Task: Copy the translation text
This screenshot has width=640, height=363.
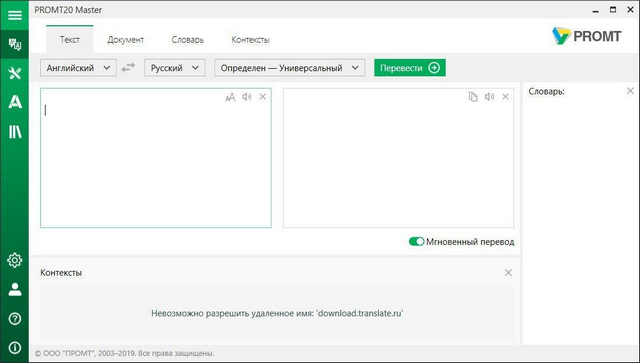Action: coord(473,97)
